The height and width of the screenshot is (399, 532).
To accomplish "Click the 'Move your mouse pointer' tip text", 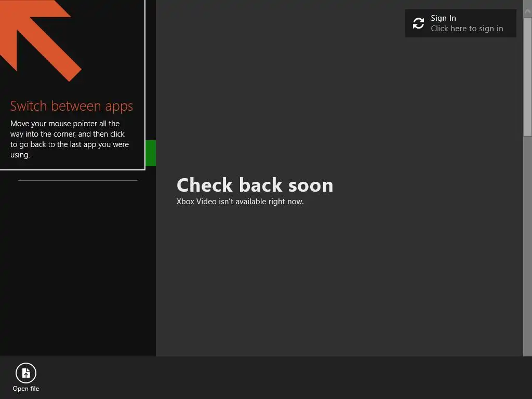I will (70, 139).
